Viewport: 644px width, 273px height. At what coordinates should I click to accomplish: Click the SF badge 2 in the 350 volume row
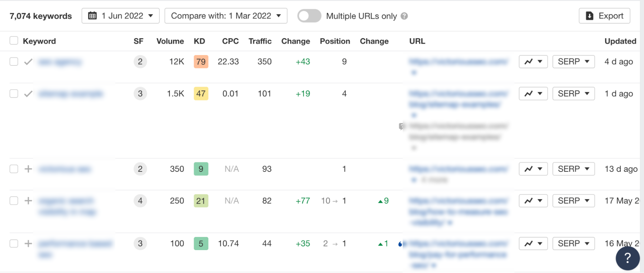pyautogui.click(x=140, y=169)
